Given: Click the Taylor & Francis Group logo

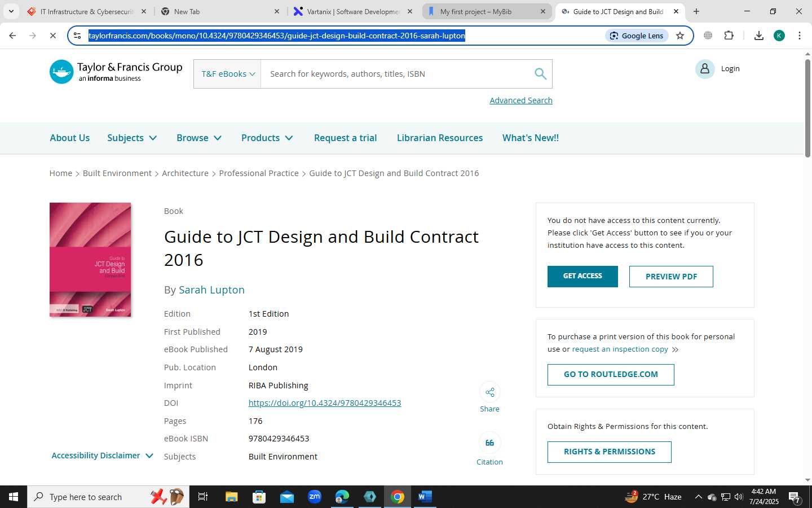Looking at the screenshot, I should tap(116, 72).
